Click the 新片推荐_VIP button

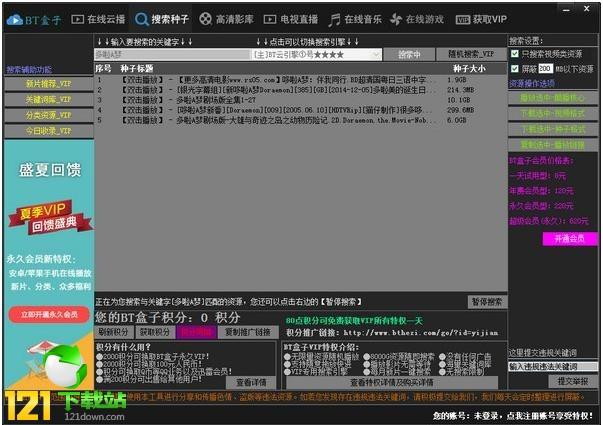(48, 83)
